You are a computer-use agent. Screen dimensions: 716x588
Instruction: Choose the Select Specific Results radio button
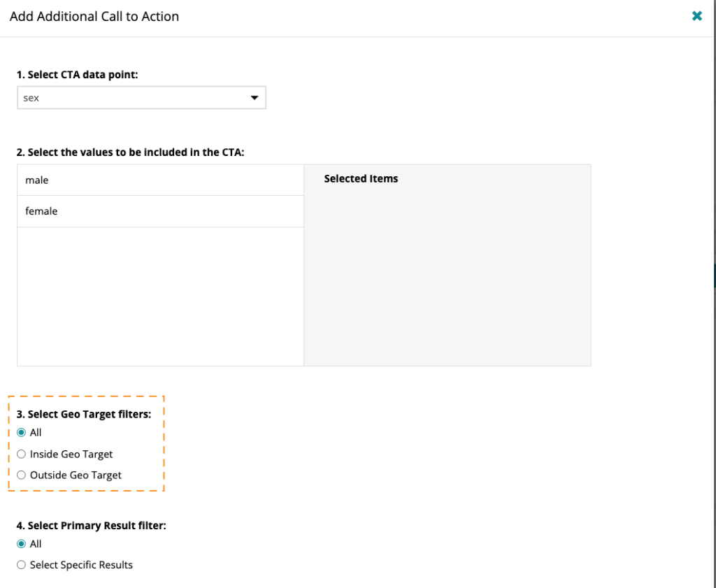click(x=21, y=565)
